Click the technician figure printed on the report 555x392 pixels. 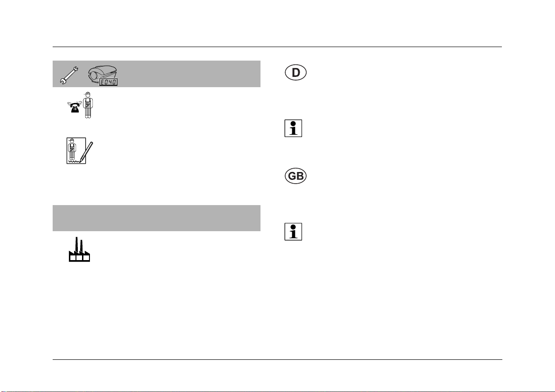coord(72,149)
